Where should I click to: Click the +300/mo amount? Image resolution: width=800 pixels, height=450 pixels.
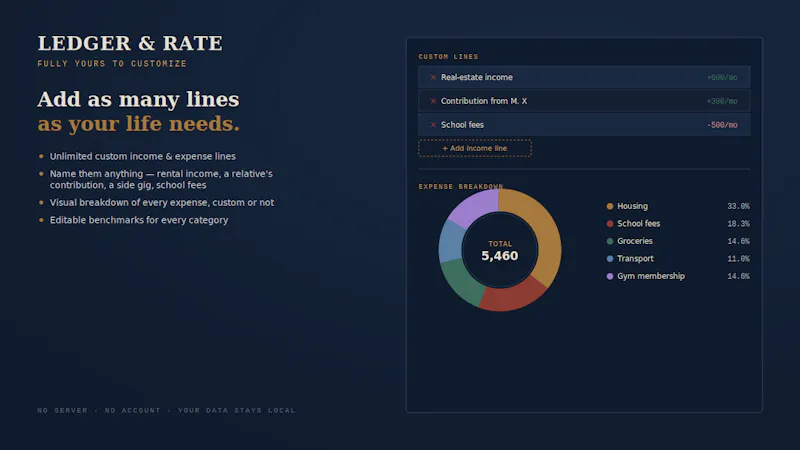click(722, 101)
